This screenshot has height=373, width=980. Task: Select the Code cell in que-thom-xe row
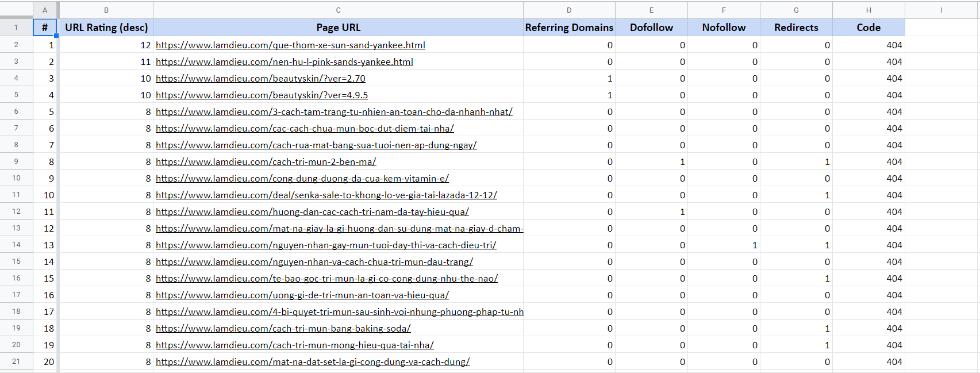[x=868, y=45]
